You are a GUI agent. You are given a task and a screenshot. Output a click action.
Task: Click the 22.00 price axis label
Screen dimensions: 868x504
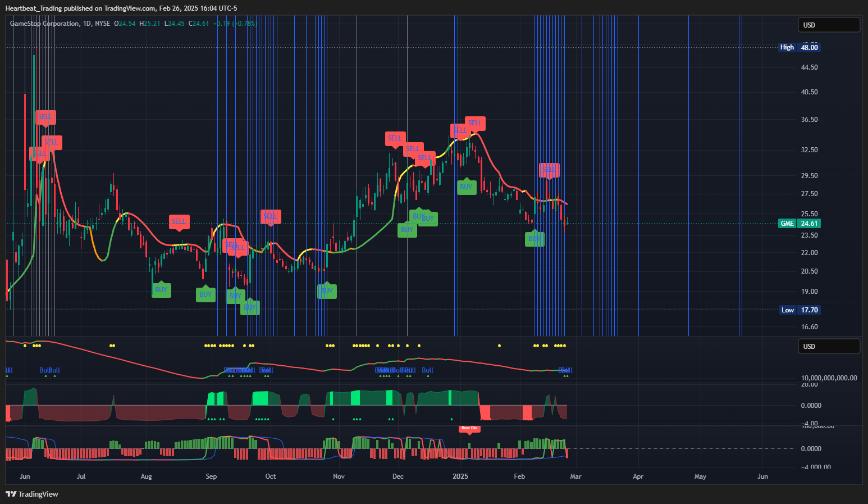pos(809,253)
